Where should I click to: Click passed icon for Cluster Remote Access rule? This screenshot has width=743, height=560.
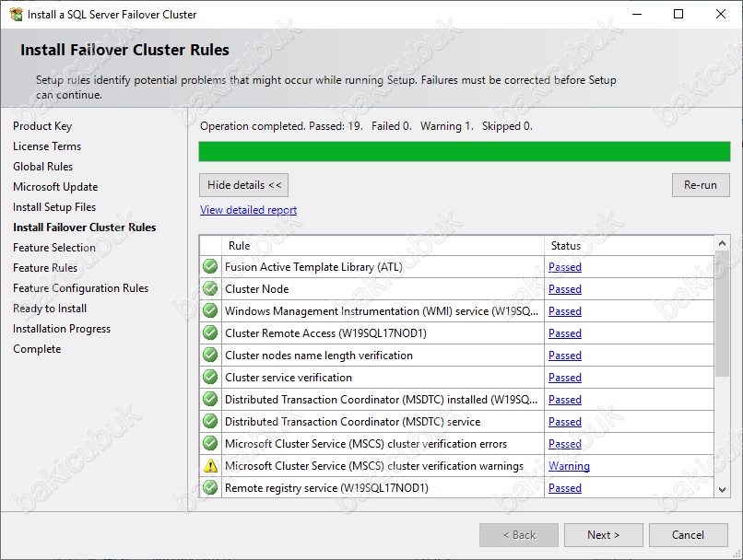pyautogui.click(x=210, y=332)
